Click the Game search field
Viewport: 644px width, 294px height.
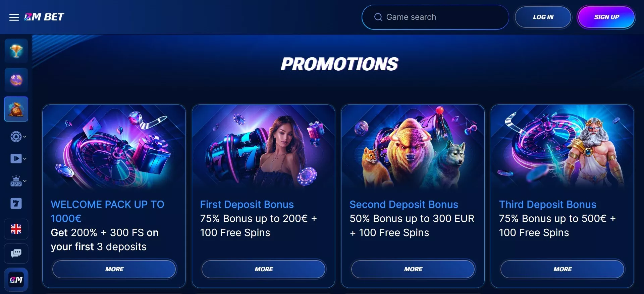click(435, 17)
